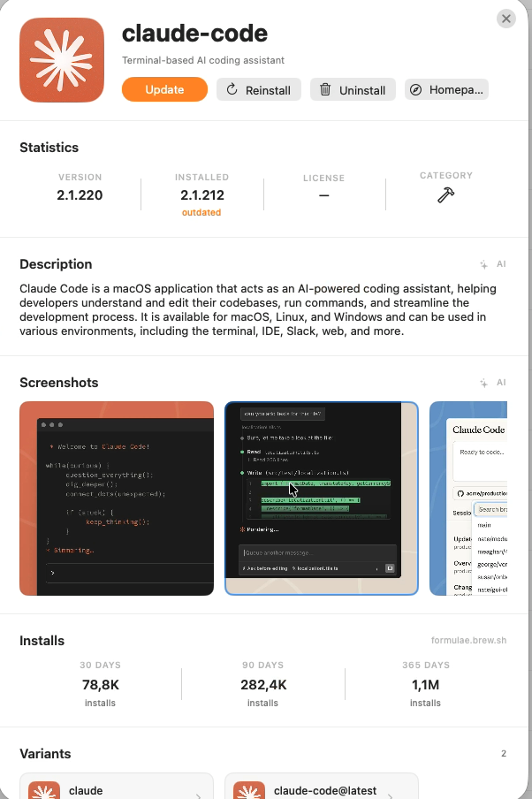The height and width of the screenshot is (799, 532).
Task: Click the 1,1M installs figure
Action: 425,685
